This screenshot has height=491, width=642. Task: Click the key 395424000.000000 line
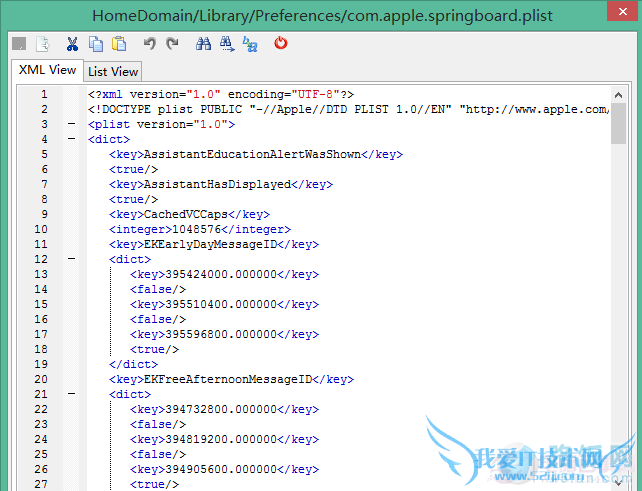coord(224,274)
